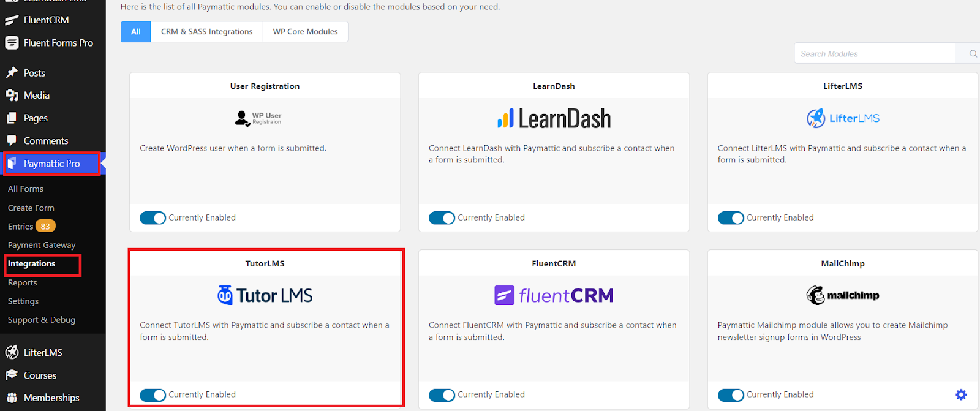This screenshot has height=411, width=980.
Task: Click the Fluent Forms Pro sidebar icon
Action: click(12, 43)
